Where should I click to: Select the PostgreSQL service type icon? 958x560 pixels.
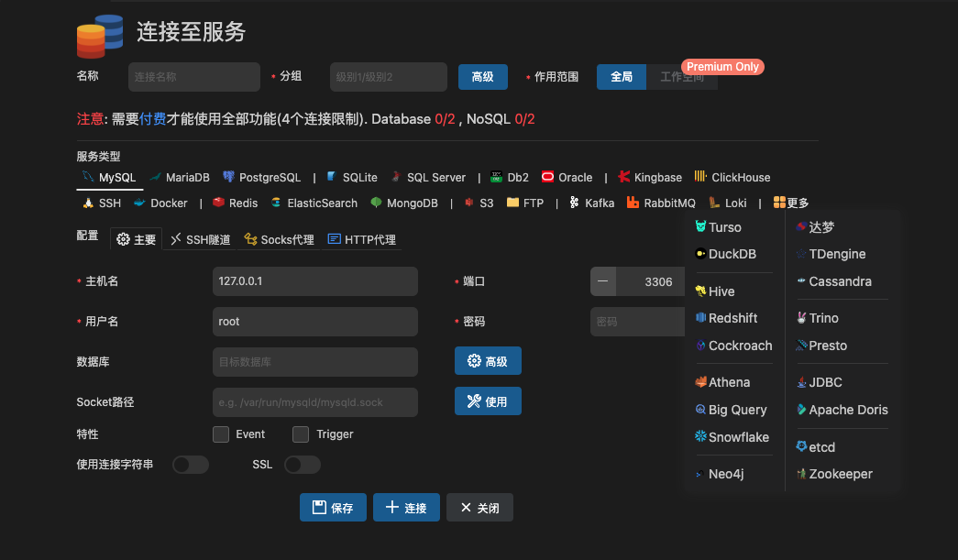[228, 177]
